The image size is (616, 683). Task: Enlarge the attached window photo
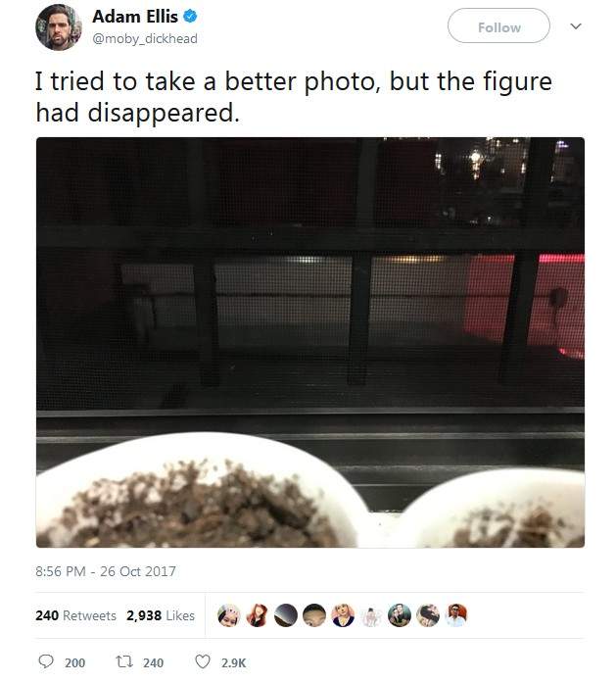(310, 342)
